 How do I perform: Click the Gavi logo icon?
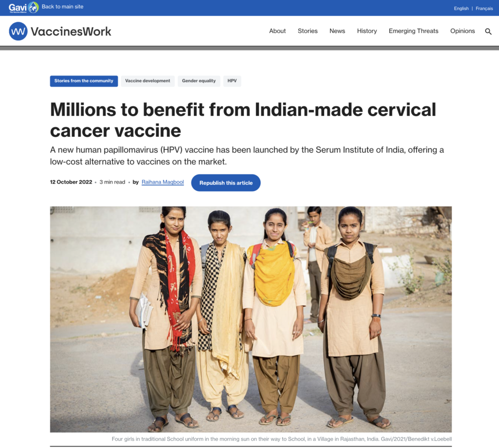(x=23, y=7)
